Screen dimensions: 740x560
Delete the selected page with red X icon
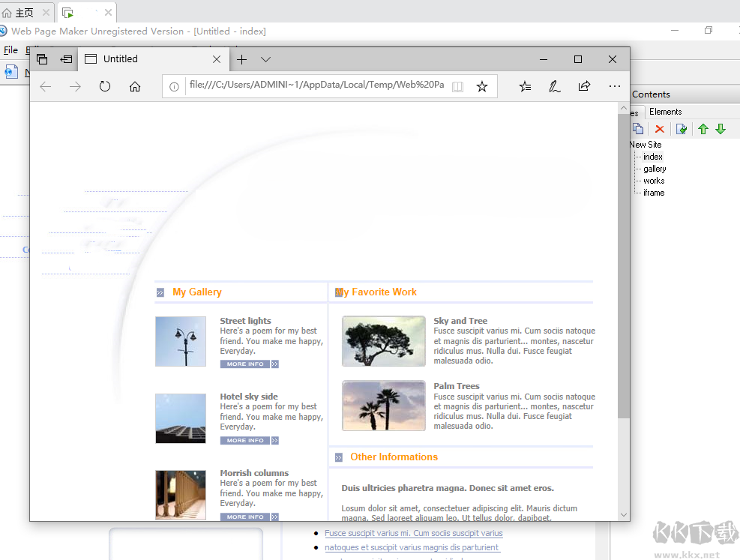(x=659, y=128)
